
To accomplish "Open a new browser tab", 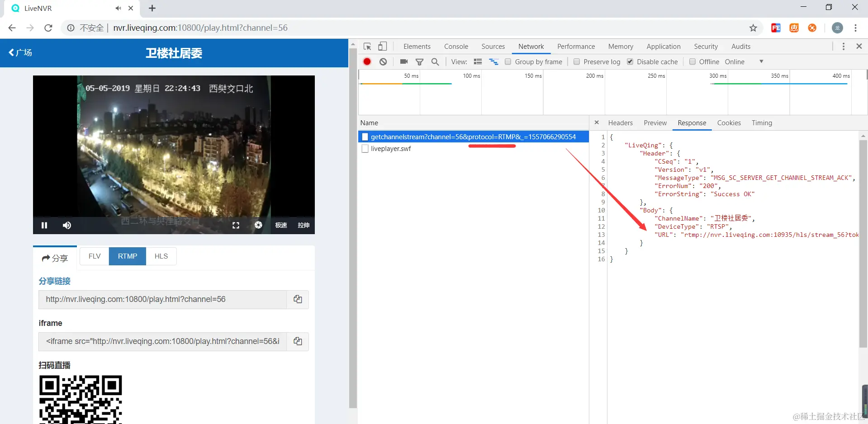I will [152, 8].
